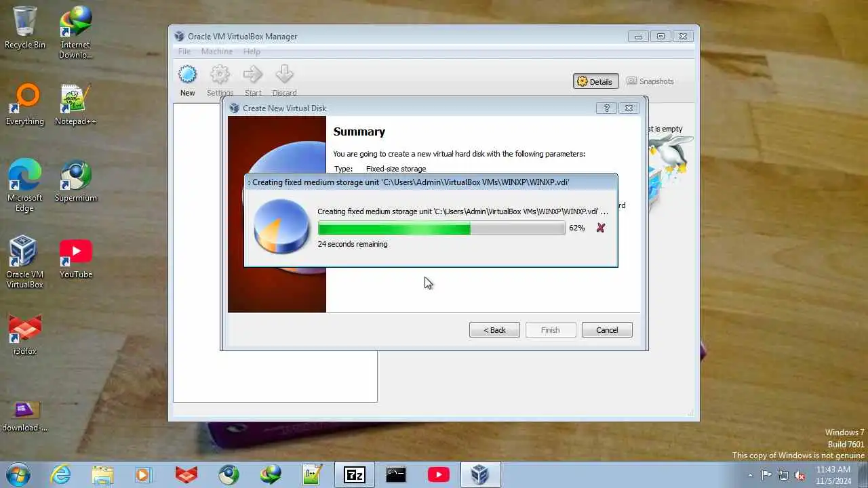The width and height of the screenshot is (868, 488).
Task: Open the r3dfox taskbar icon
Action: (186, 474)
